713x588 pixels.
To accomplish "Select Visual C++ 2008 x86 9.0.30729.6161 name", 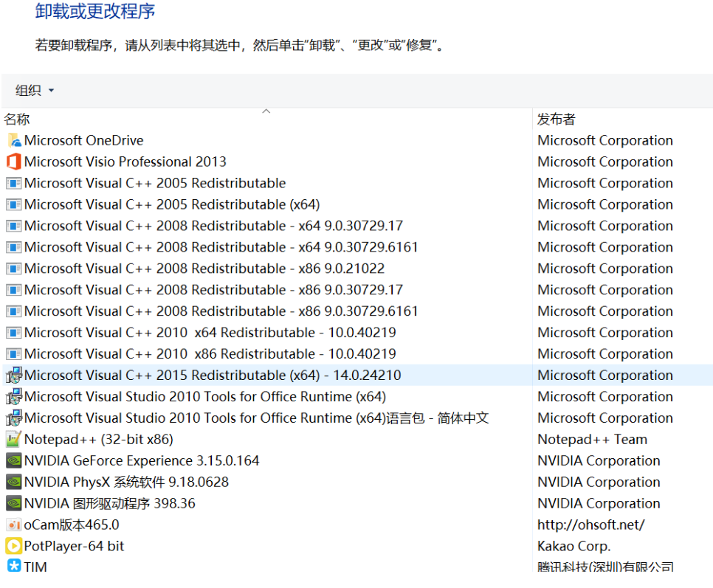I will click(221, 311).
